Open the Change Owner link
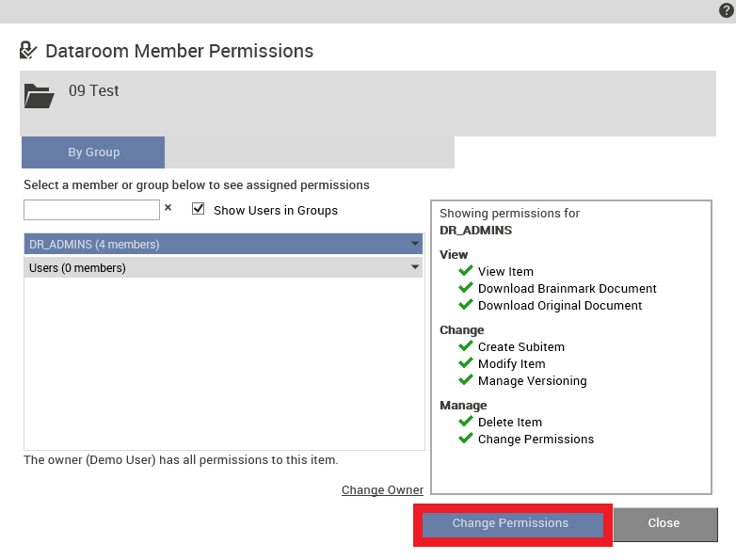 tap(382, 489)
